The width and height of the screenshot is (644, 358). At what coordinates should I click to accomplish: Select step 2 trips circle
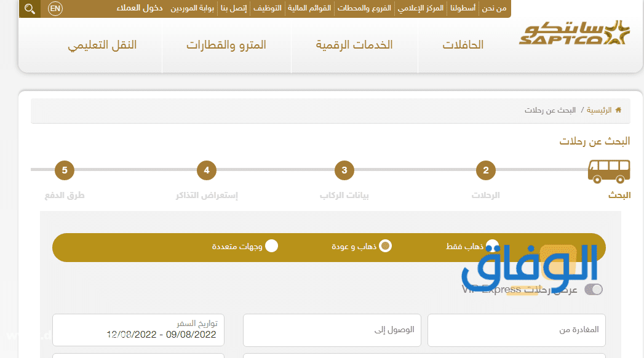click(x=486, y=170)
